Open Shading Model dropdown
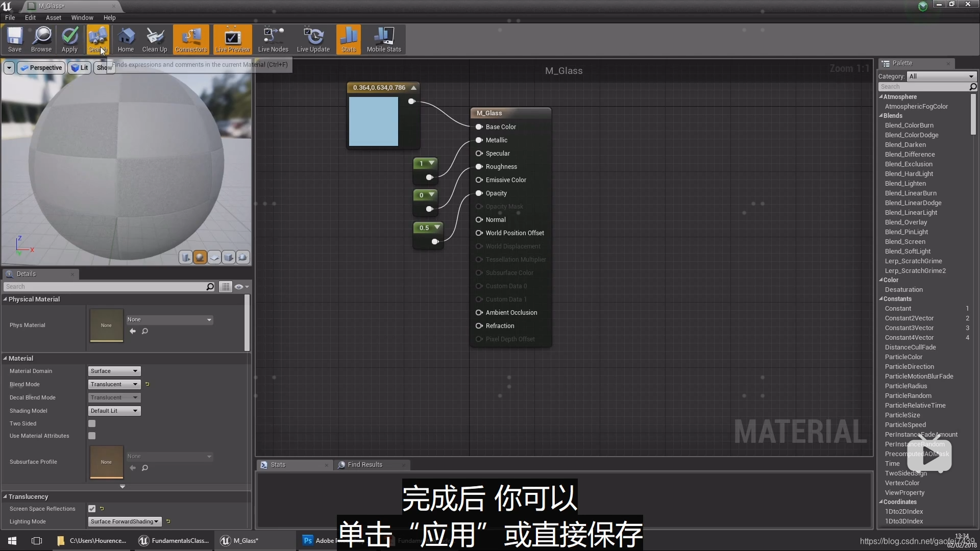 pos(114,411)
